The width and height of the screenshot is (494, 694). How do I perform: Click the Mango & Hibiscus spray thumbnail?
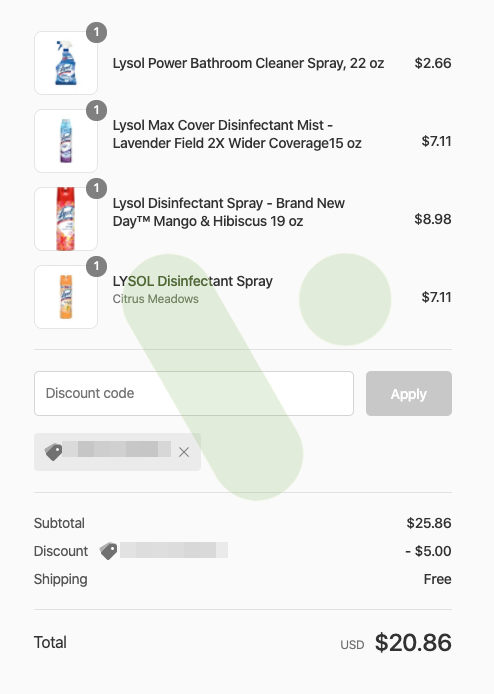(66, 219)
